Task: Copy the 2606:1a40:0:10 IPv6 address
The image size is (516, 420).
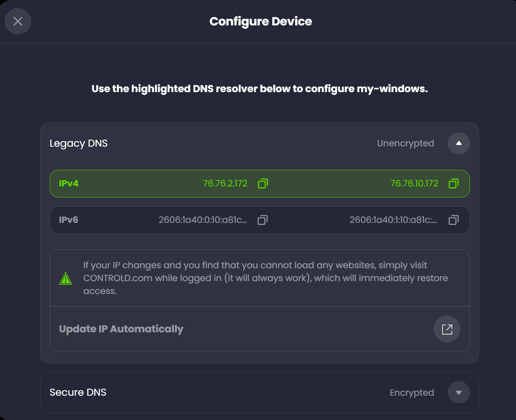Action: tap(263, 220)
